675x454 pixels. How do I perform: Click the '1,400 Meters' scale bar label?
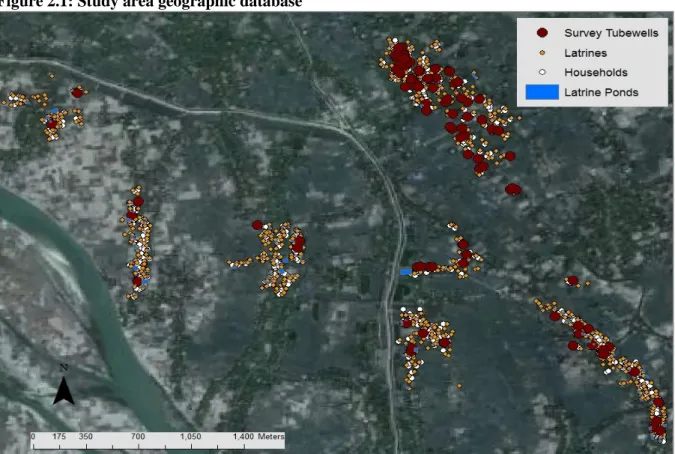click(258, 436)
